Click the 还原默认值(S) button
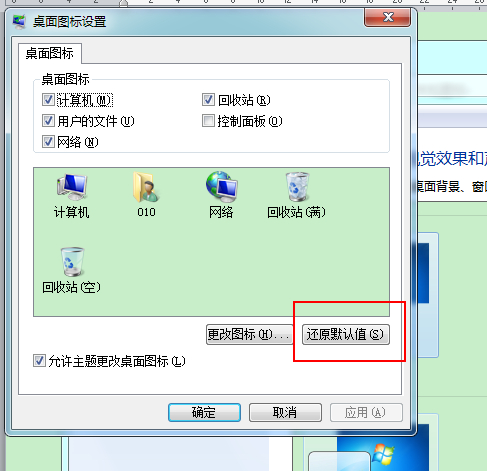487x471 pixels. pos(346,334)
